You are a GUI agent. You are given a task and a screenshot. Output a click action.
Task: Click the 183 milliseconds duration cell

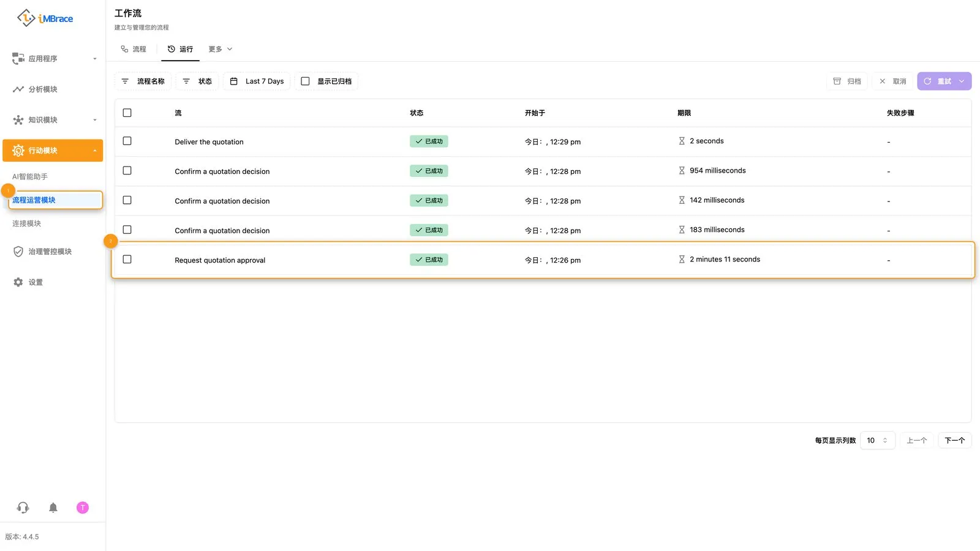click(711, 230)
